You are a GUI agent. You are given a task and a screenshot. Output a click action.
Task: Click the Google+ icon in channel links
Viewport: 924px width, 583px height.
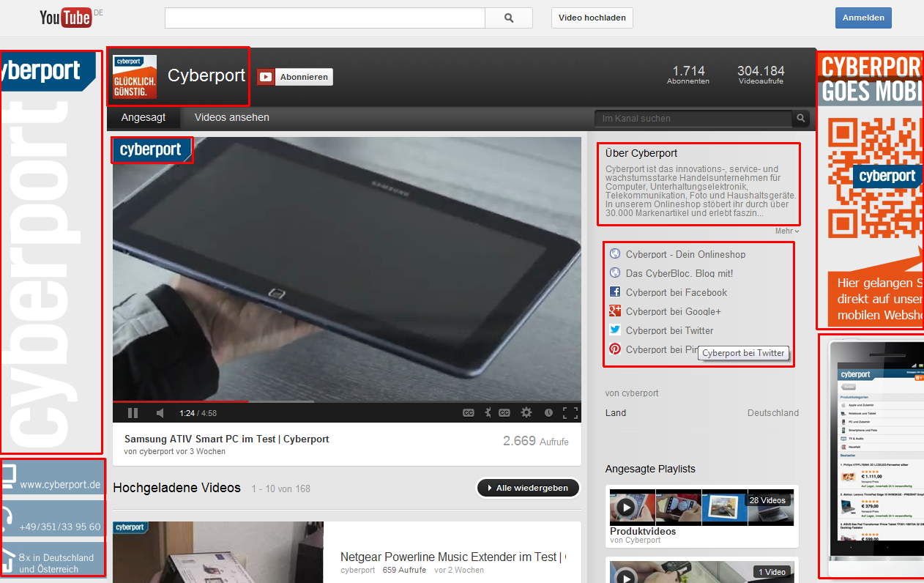point(615,311)
